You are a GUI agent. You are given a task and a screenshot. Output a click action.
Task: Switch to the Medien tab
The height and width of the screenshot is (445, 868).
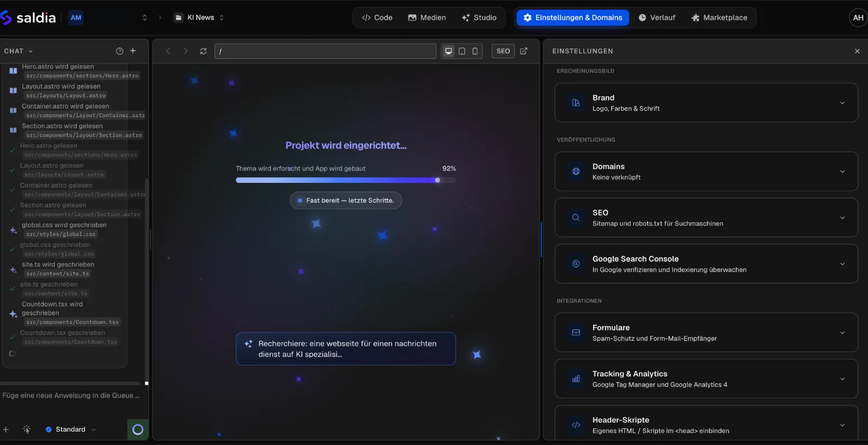point(427,18)
